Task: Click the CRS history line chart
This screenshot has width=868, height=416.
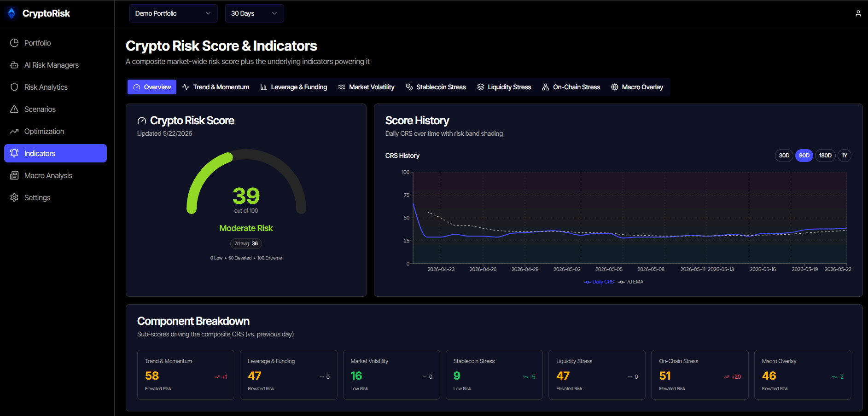Action: (630, 218)
